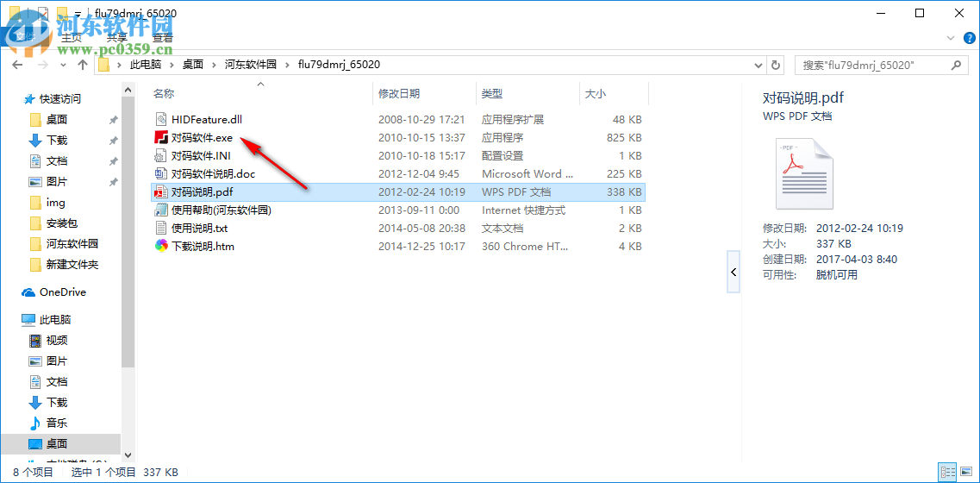Sort by 修改日期 column header
The image size is (980, 483).
399,94
